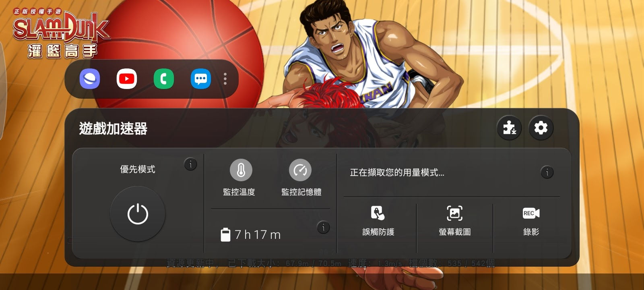The height and width of the screenshot is (290, 644).
Task: Toggle the 優先模式 power button
Action: click(138, 214)
